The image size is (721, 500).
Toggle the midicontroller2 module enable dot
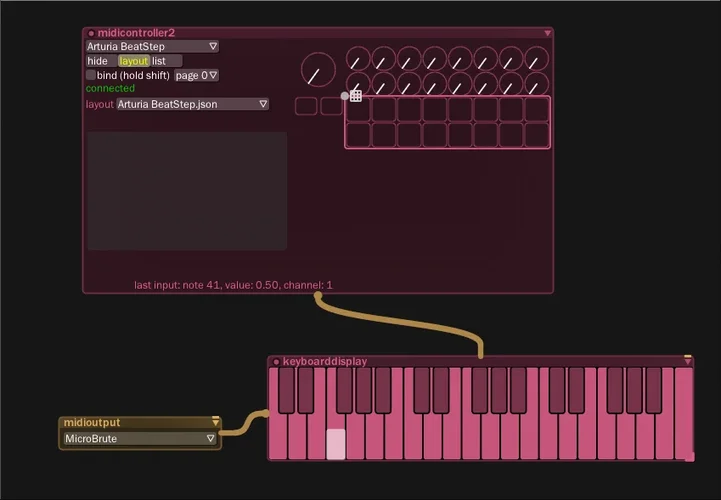[91, 33]
